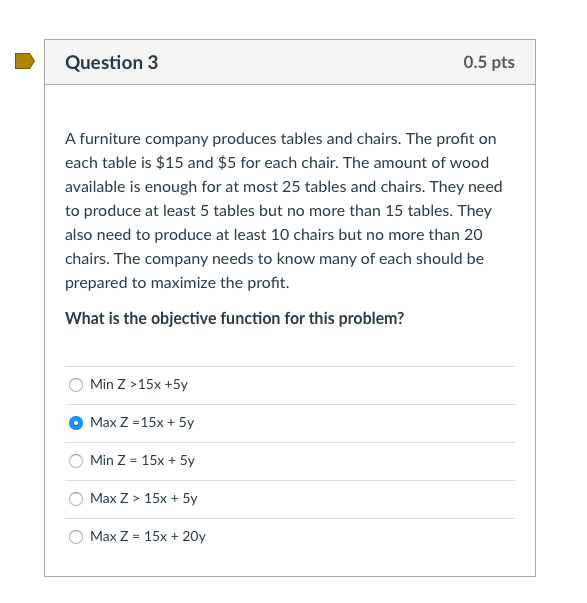This screenshot has height=603, width=587.
Task: Click the phrase "prepared to maximize the profit"
Action: [x=177, y=283]
